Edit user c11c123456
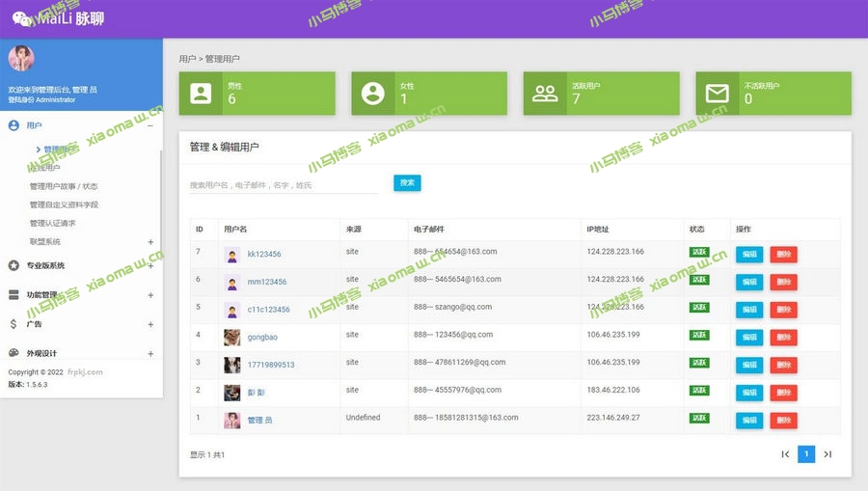Viewport: 868px width, 491px height. coord(749,310)
